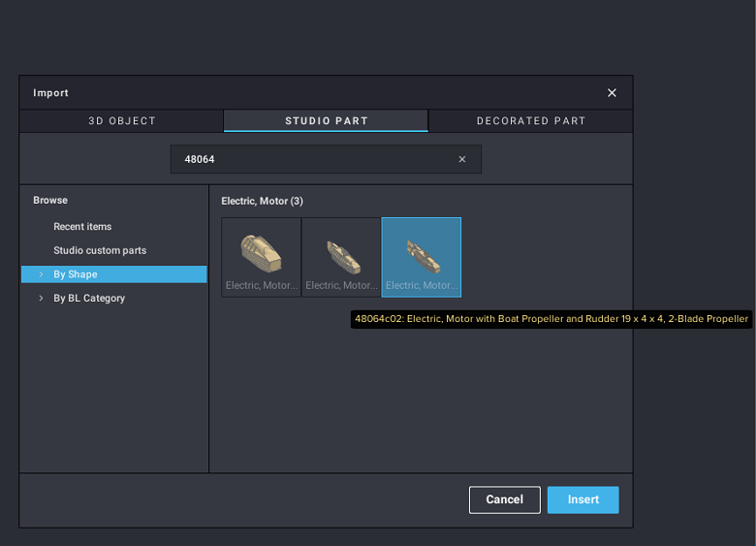This screenshot has width=756, height=546.
Task: Select the first Electric, Motor part thumbnail
Action: [x=262, y=257]
